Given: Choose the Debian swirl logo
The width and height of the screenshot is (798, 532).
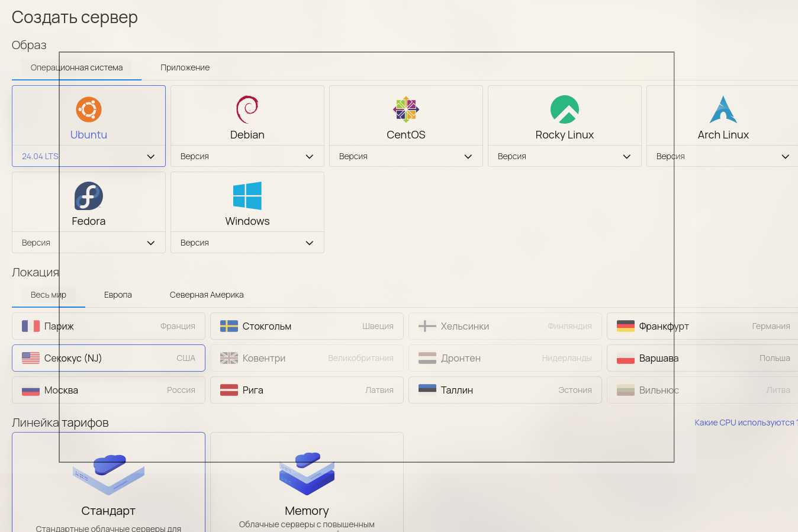Looking at the screenshot, I should (247, 109).
